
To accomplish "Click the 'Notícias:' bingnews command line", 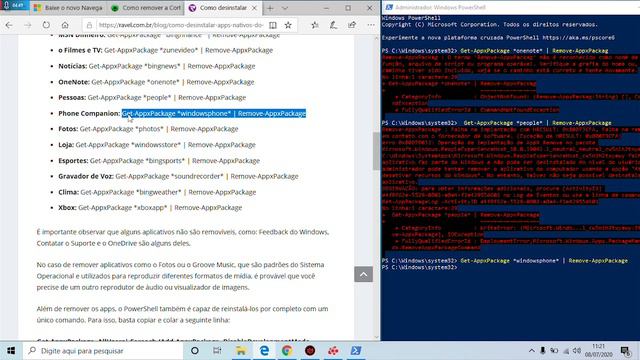I will pos(157,66).
